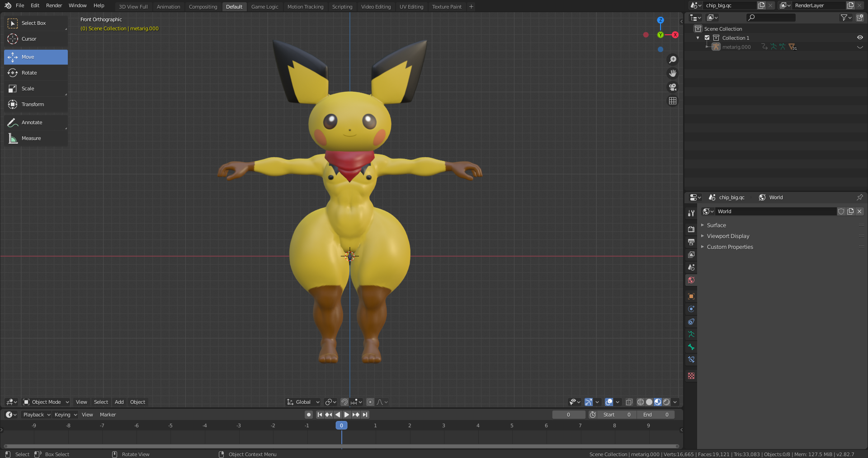Open Object Constraints properties tab
Viewport: 868px width, 458px height.
coord(691,322)
